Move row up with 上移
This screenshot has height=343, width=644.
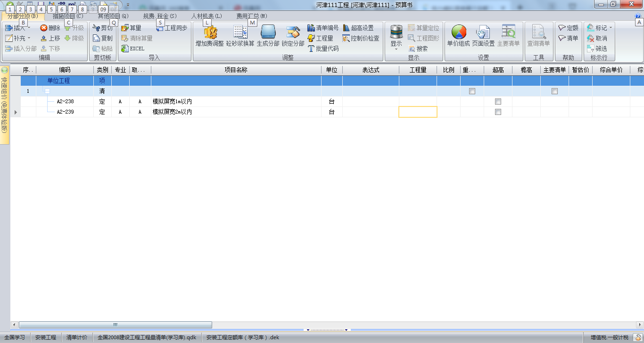click(x=50, y=38)
